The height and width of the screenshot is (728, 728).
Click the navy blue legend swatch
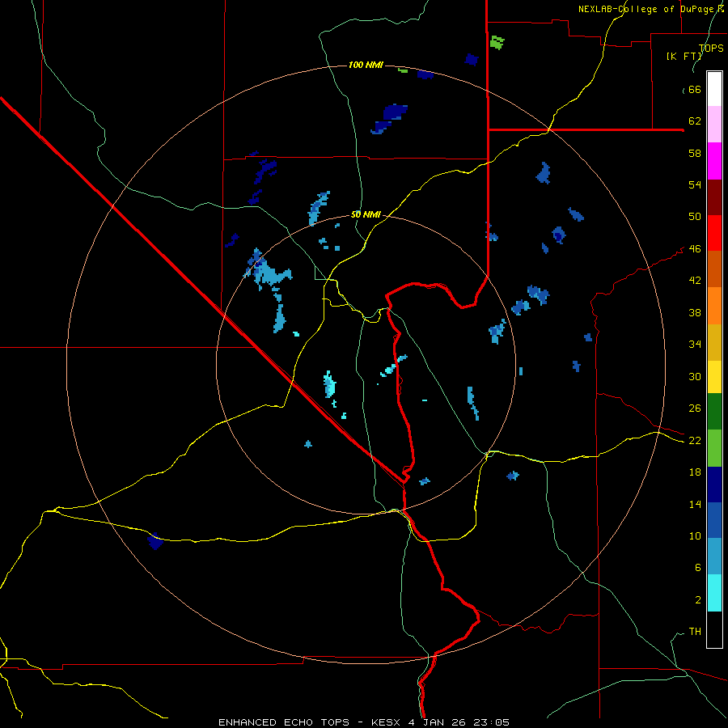coord(714,485)
